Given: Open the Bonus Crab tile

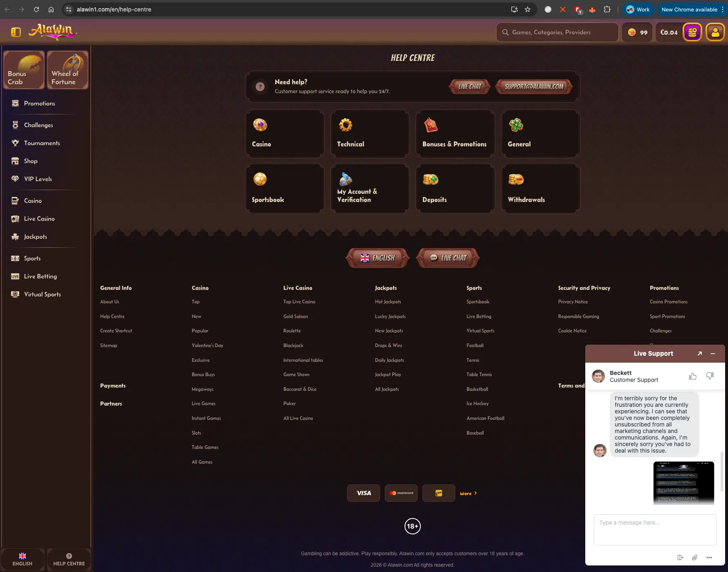Looking at the screenshot, I should click(24, 70).
